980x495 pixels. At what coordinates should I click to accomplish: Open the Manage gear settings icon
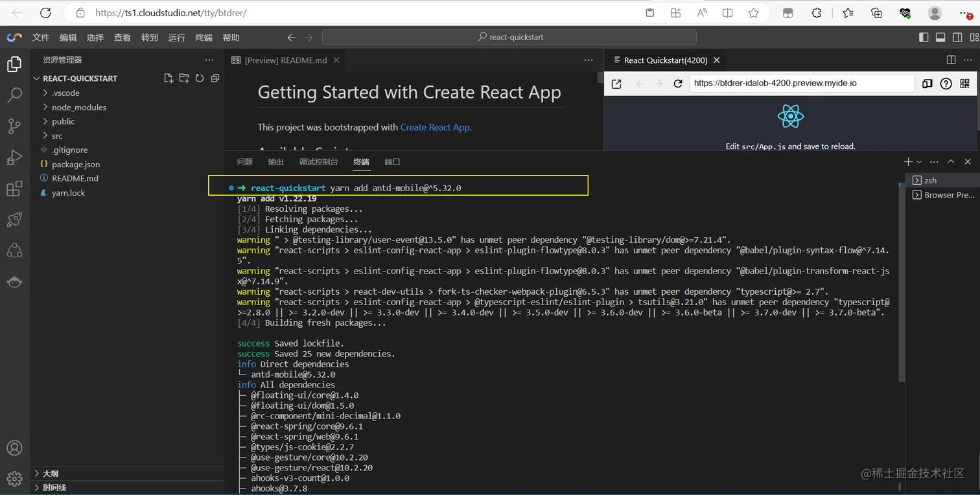(x=14, y=479)
